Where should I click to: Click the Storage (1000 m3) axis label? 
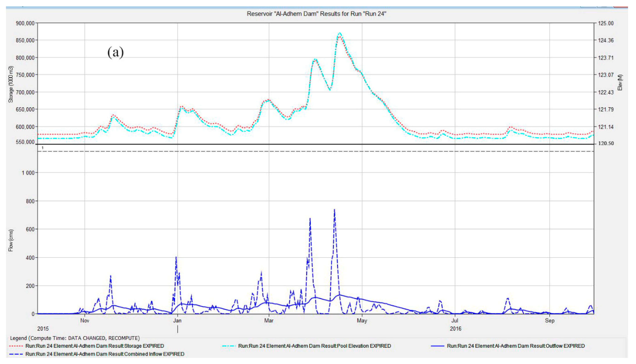pyautogui.click(x=11, y=84)
